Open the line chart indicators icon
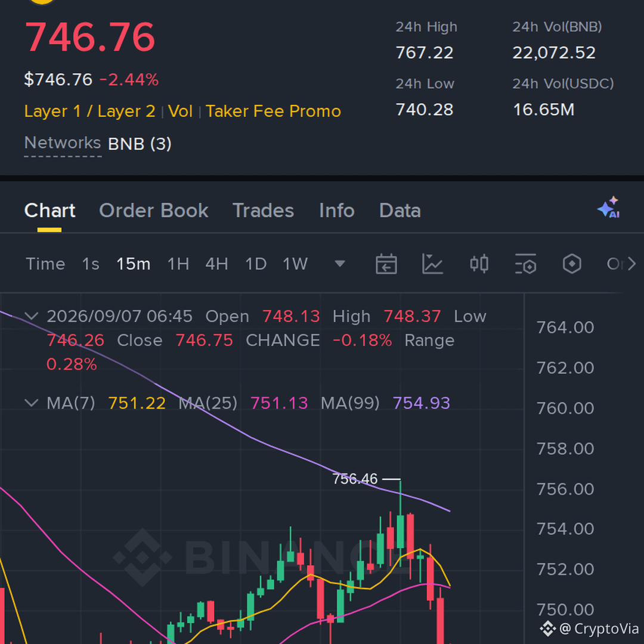 [432, 264]
